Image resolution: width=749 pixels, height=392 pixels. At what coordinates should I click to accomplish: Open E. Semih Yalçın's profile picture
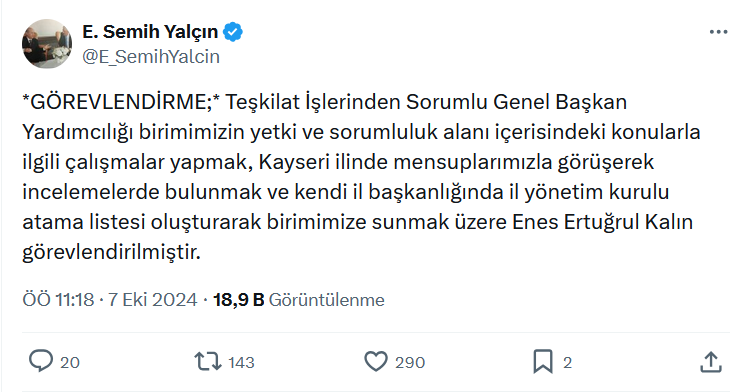[47, 44]
